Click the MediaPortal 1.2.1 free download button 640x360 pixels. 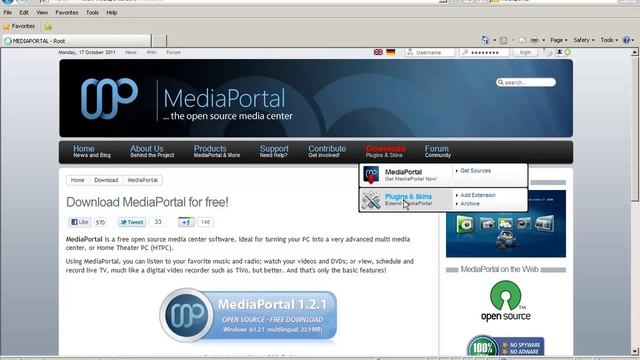point(249,315)
